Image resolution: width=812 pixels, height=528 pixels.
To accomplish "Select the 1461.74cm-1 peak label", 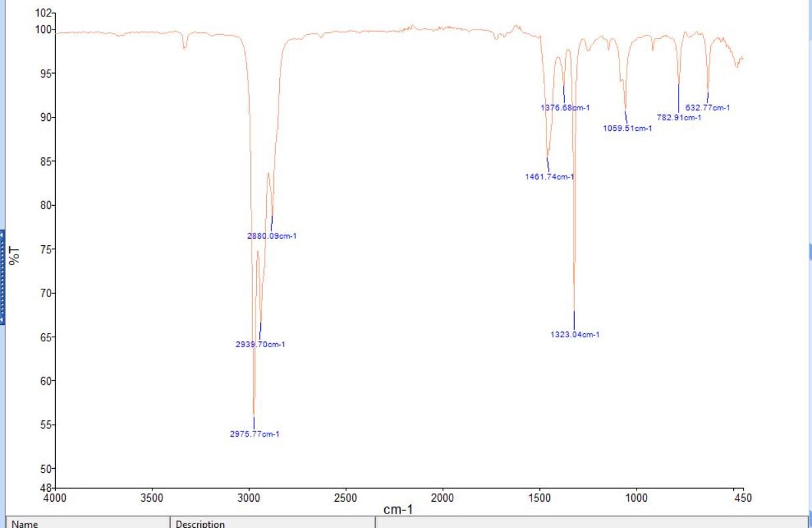I will [549, 176].
